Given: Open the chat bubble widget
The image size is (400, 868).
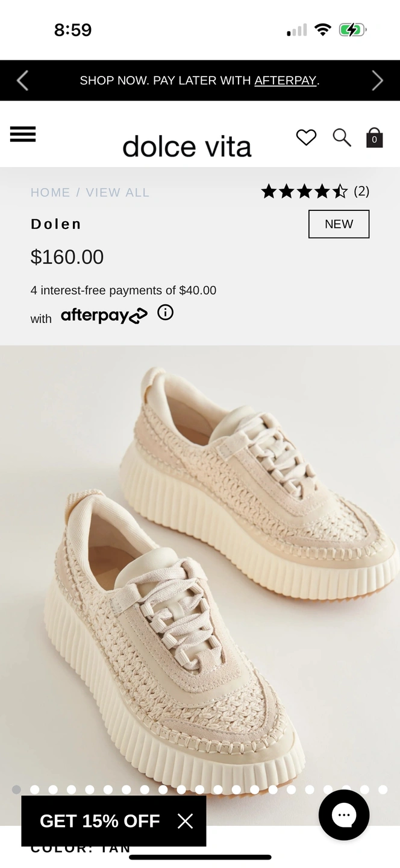Looking at the screenshot, I should click(344, 815).
